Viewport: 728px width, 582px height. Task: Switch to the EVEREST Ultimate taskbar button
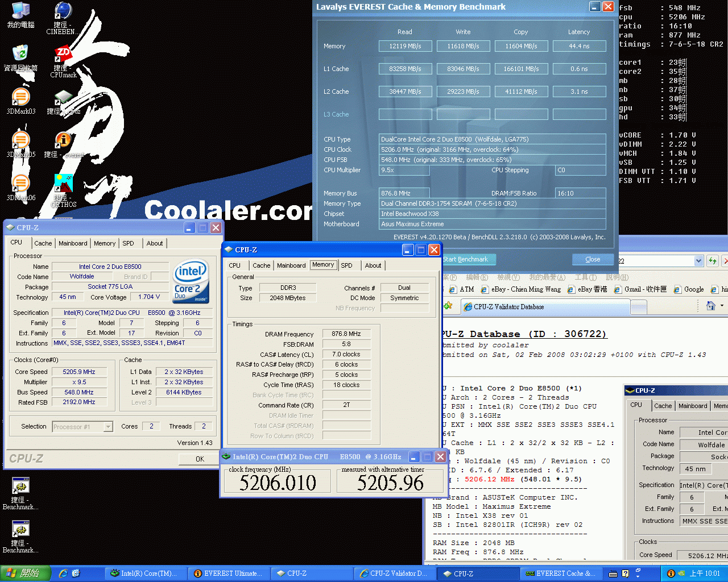229,573
